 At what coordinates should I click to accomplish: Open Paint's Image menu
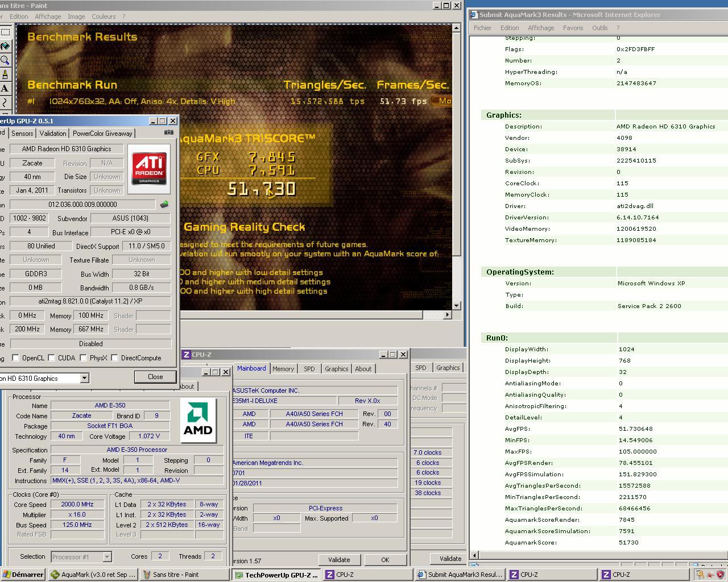coord(76,16)
